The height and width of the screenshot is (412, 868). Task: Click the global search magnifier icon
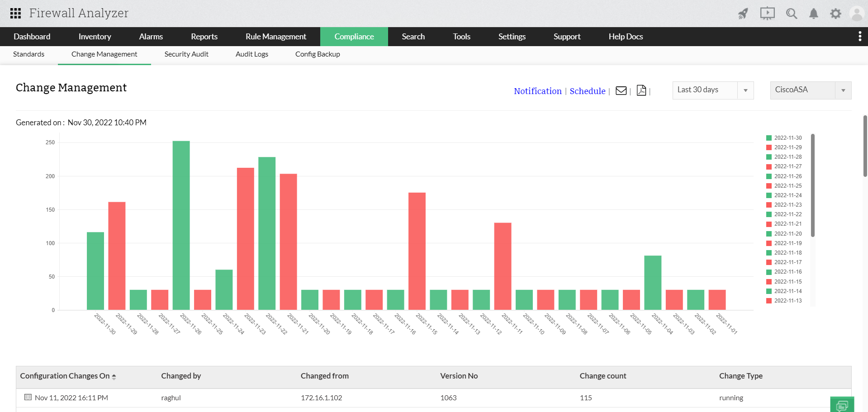pos(791,14)
